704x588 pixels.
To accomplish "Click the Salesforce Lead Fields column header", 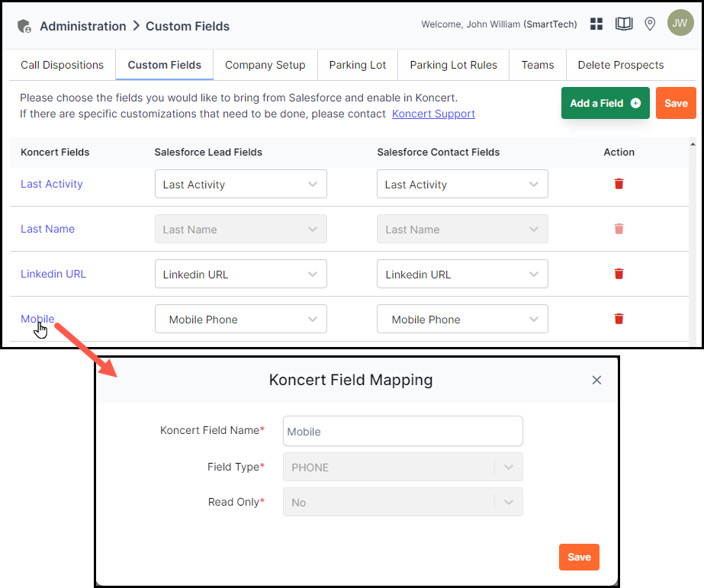I will 208,153.
